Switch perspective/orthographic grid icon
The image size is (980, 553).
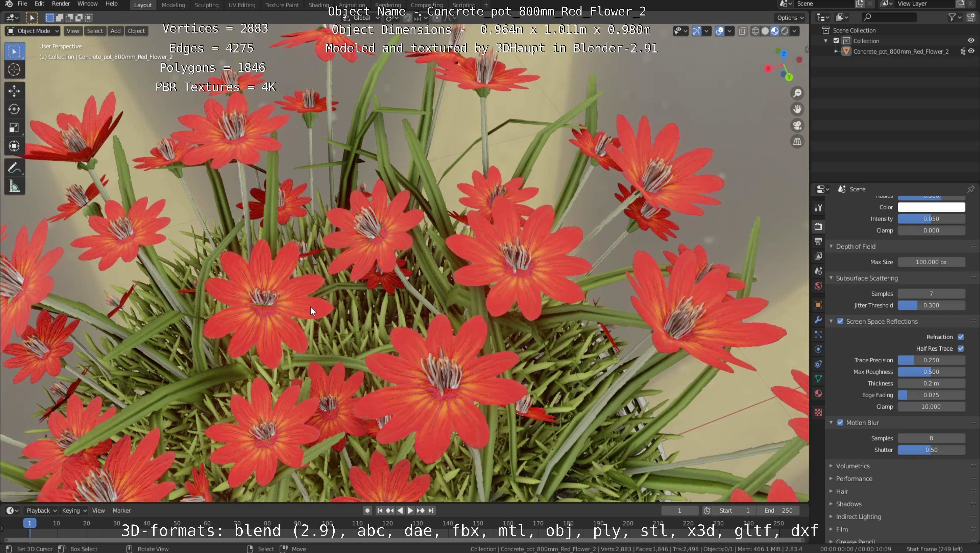pyautogui.click(x=797, y=142)
